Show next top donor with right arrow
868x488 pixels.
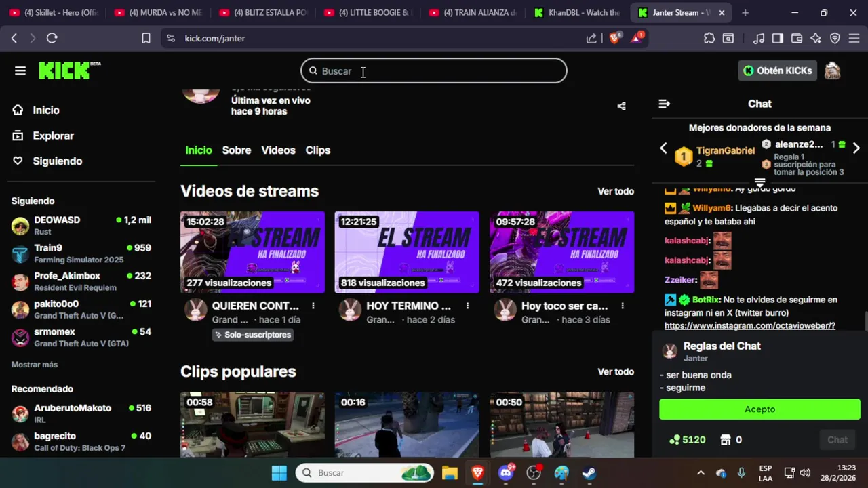coord(856,148)
